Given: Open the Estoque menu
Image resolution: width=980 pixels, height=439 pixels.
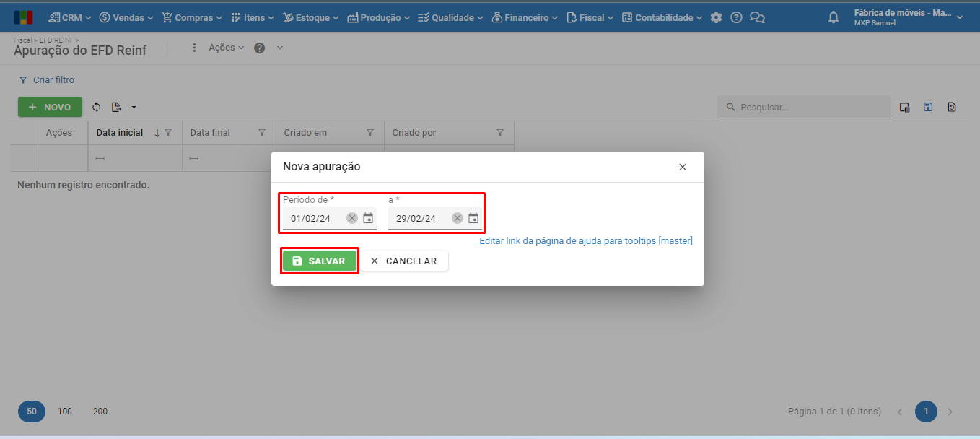Looking at the screenshot, I should (x=311, y=17).
